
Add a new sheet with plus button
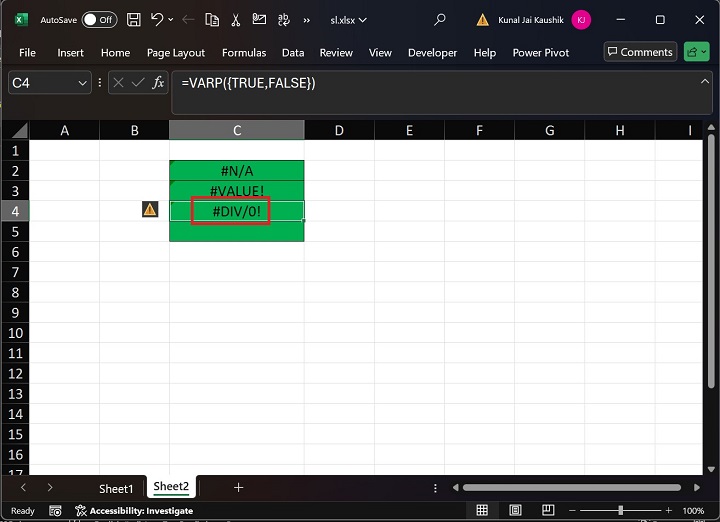click(238, 488)
